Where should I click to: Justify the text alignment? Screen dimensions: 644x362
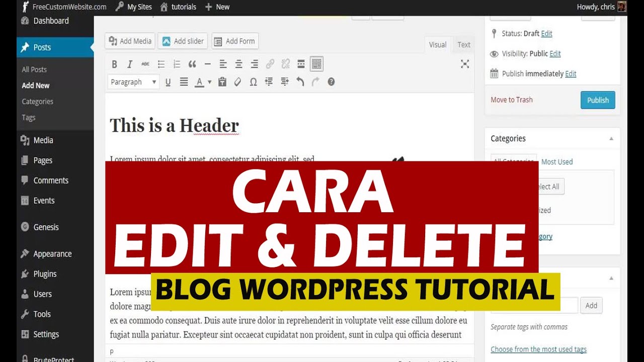click(x=184, y=82)
